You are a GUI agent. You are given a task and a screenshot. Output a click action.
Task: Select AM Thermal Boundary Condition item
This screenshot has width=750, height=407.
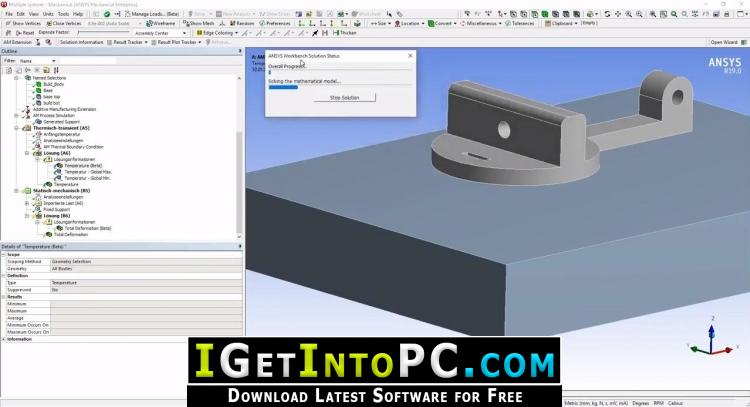tap(73, 147)
